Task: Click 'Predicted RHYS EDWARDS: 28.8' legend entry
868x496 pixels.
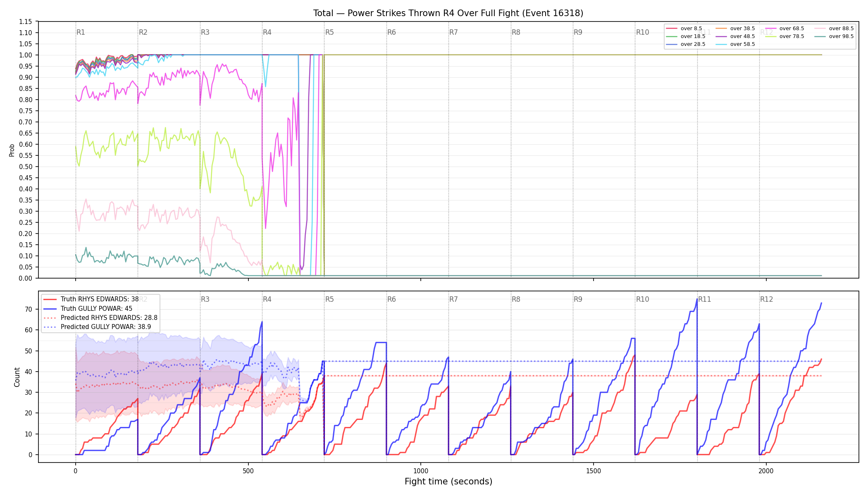Action: 100,318
